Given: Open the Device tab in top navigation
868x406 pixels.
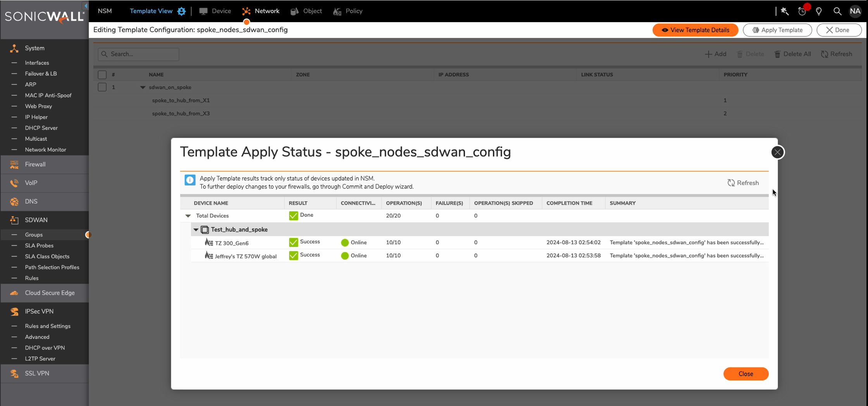Looking at the screenshot, I should tap(215, 11).
